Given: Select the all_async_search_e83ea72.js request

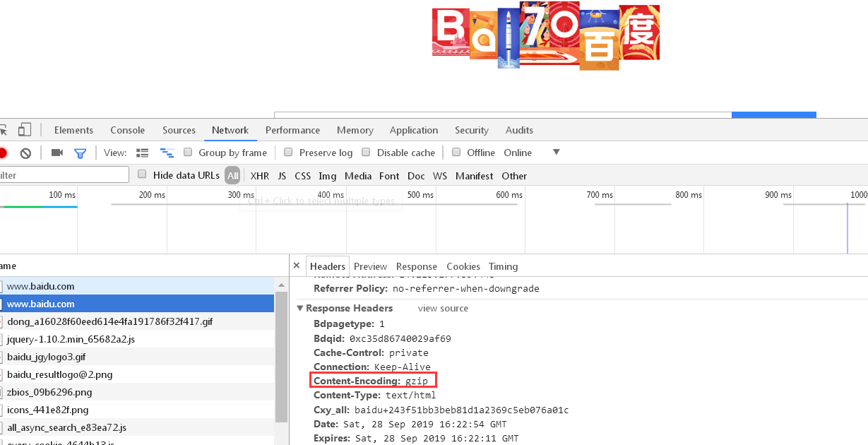Looking at the screenshot, I should point(137,427).
